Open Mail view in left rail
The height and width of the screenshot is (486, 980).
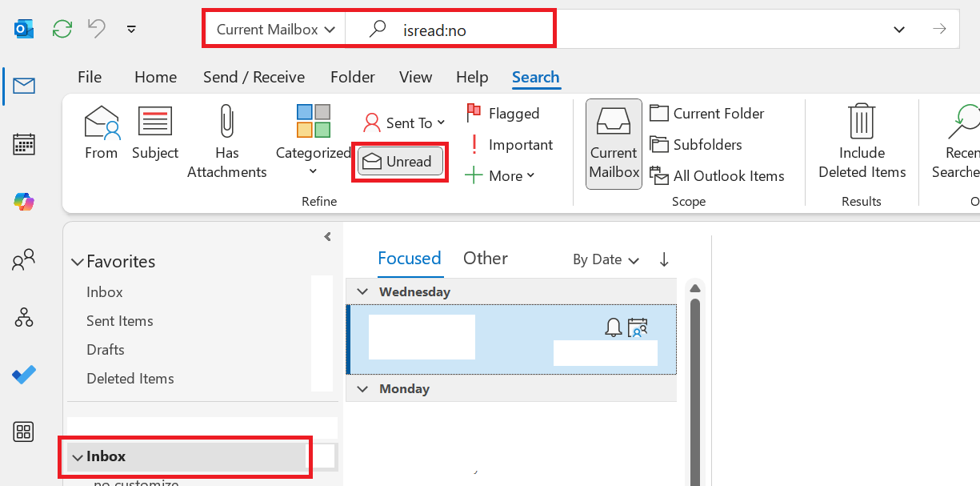coord(24,86)
